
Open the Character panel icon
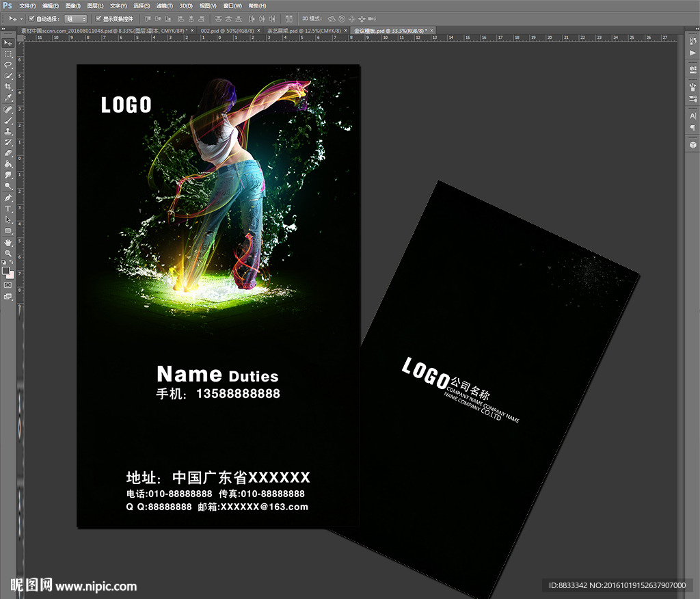(x=693, y=116)
